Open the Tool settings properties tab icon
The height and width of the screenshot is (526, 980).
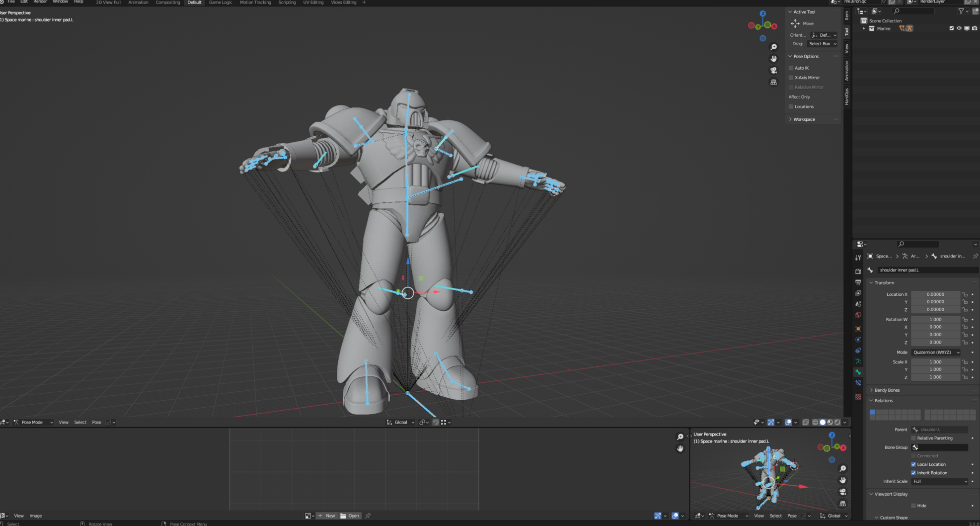click(x=858, y=258)
